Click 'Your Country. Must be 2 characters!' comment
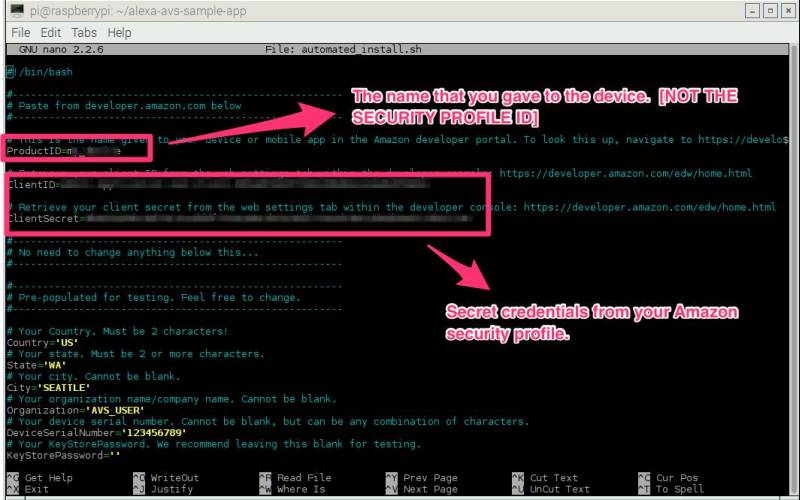 pyautogui.click(x=117, y=331)
